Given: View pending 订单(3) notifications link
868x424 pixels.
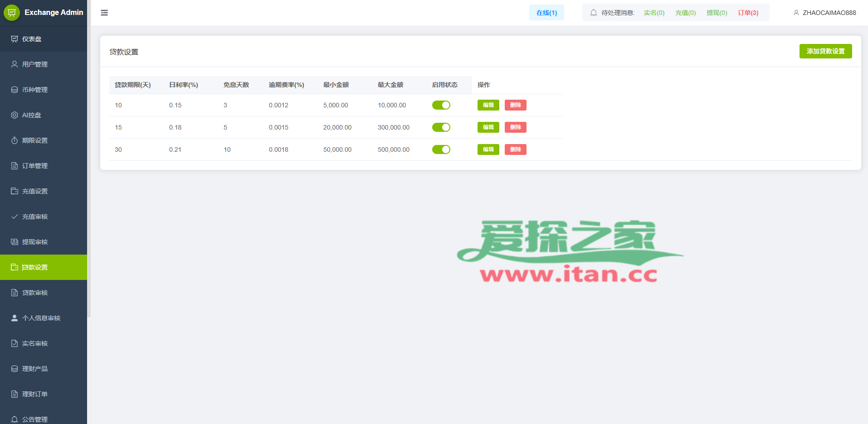Looking at the screenshot, I should pyautogui.click(x=748, y=13).
